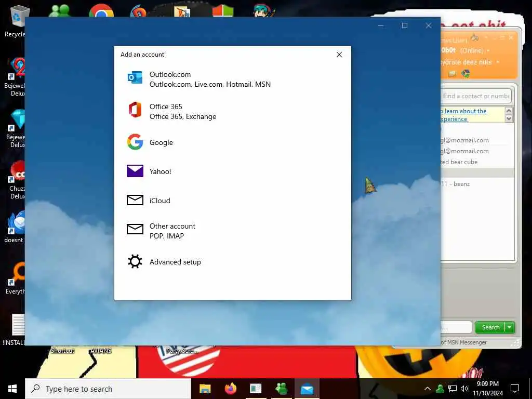
Task: Select the doesnt desktop shortcut
Action: [15, 227]
